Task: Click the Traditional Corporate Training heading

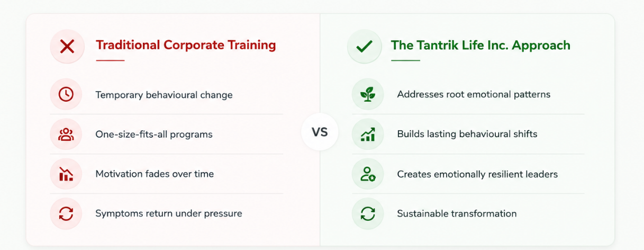Action: click(x=186, y=45)
